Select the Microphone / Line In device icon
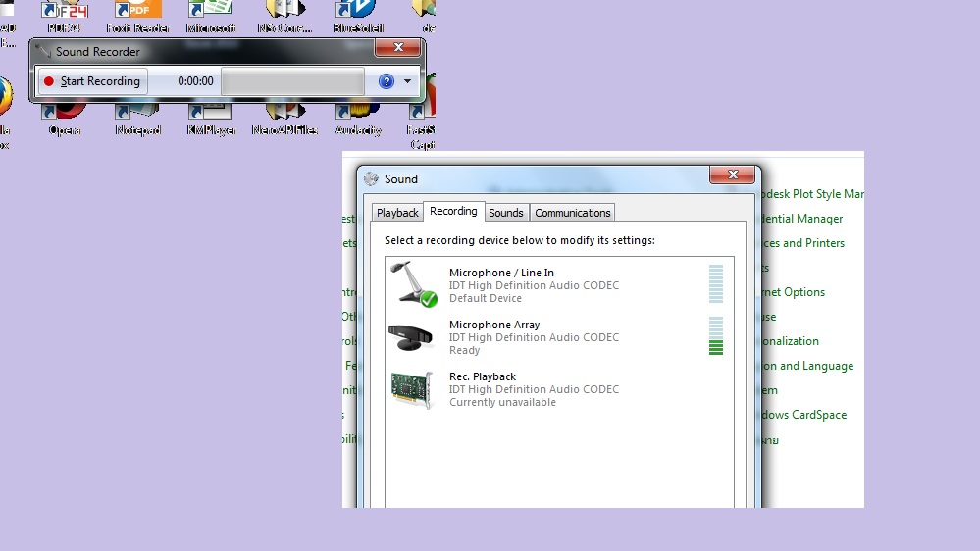This screenshot has width=980, height=551. (412, 284)
